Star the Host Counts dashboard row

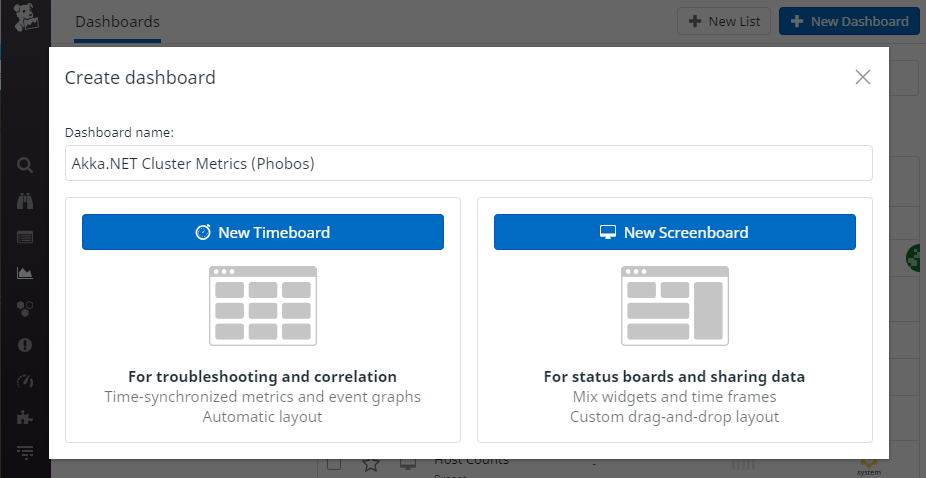coord(371,464)
